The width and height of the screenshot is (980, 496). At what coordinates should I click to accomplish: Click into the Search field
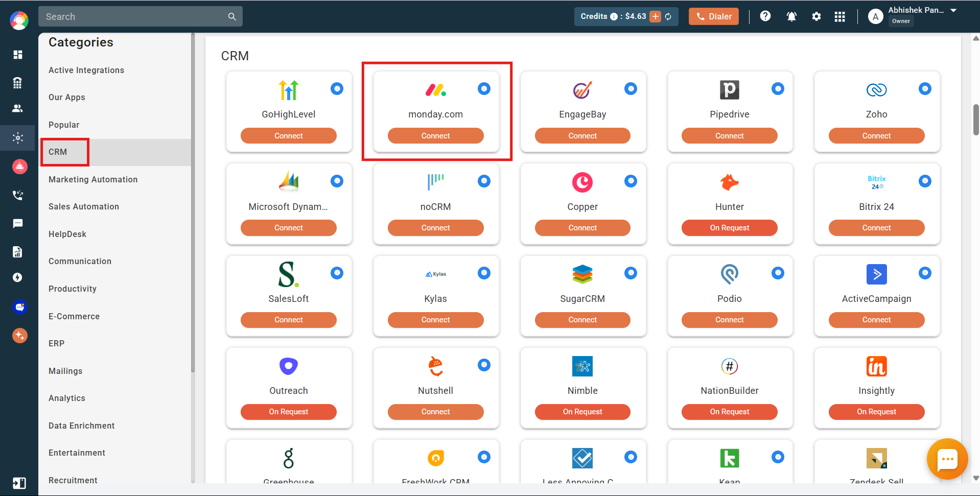[141, 17]
